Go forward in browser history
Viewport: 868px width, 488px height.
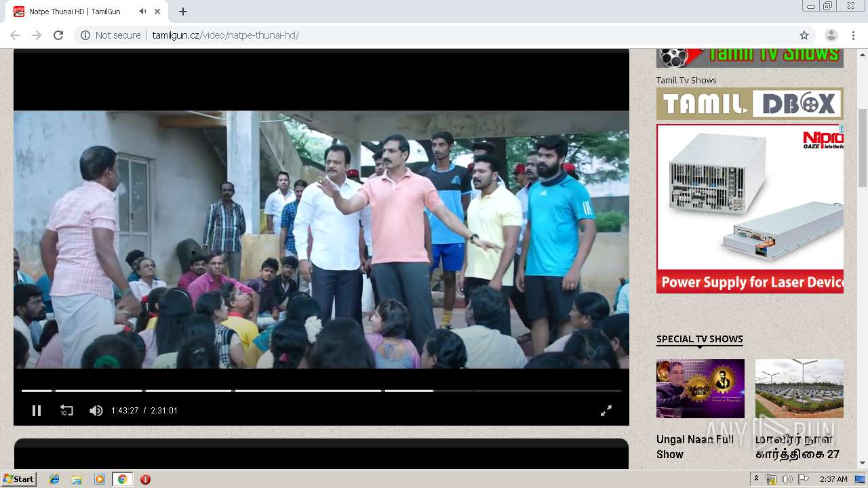tap(37, 35)
